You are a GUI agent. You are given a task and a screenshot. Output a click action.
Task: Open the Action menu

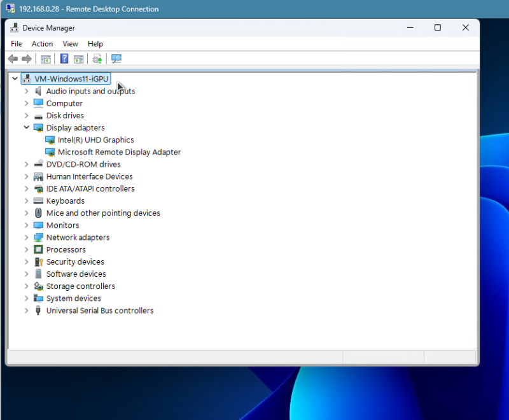click(x=42, y=44)
